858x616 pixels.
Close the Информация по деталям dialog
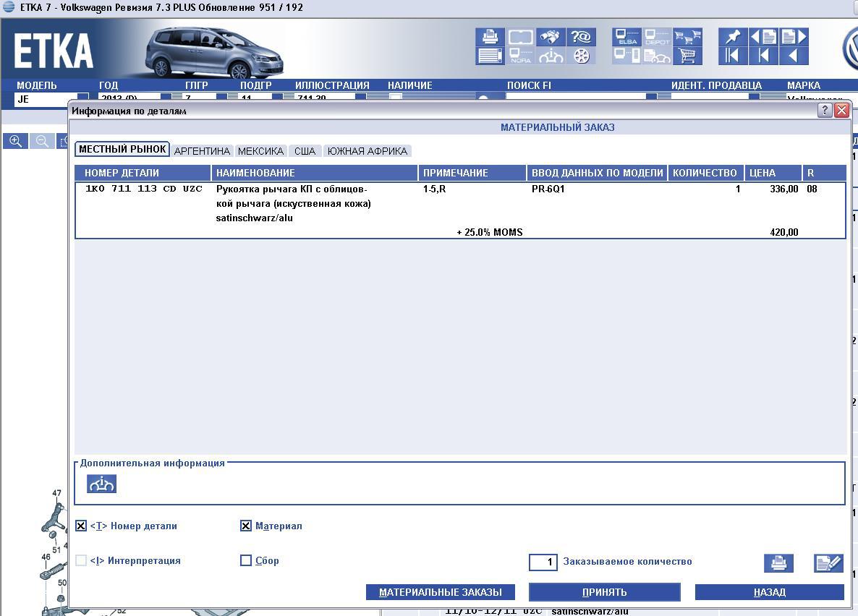(x=841, y=111)
